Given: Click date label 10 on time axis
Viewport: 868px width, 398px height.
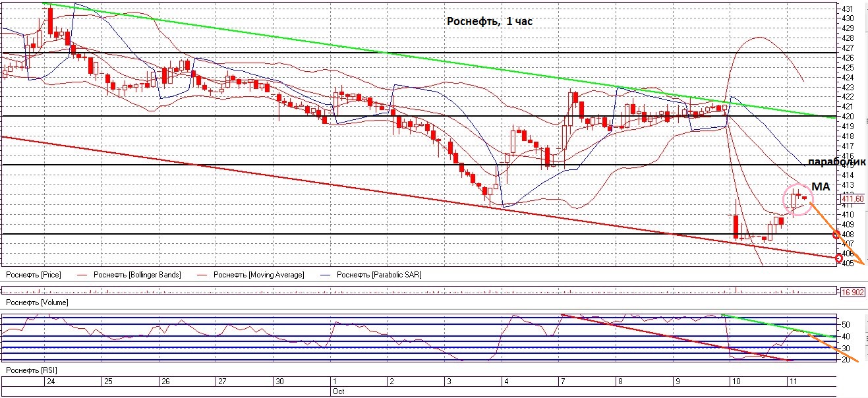Looking at the screenshot, I should (735, 382).
